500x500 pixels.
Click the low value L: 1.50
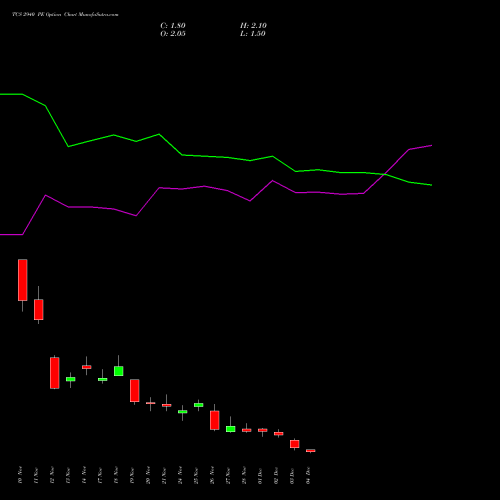(253, 34)
